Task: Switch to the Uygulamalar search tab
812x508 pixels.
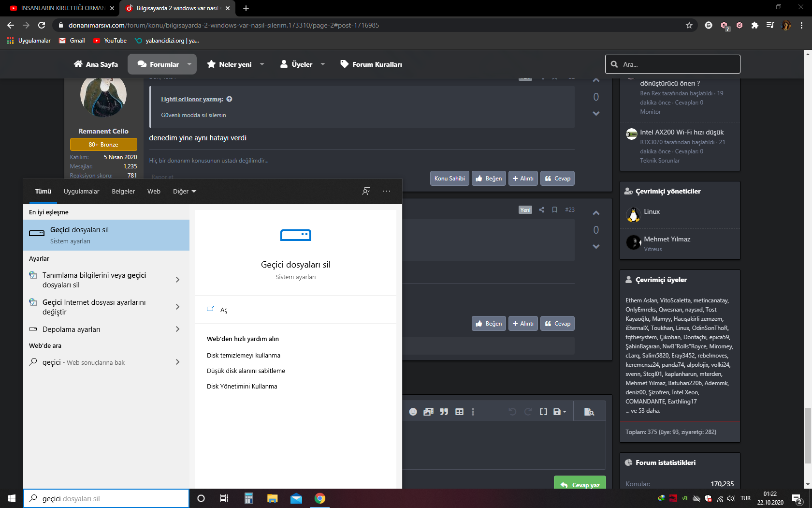Action: click(x=81, y=192)
